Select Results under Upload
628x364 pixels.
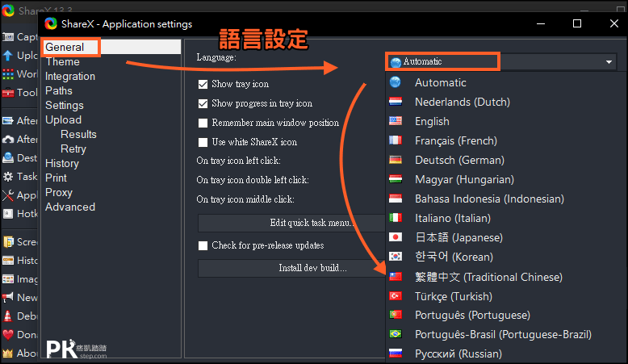coord(78,134)
